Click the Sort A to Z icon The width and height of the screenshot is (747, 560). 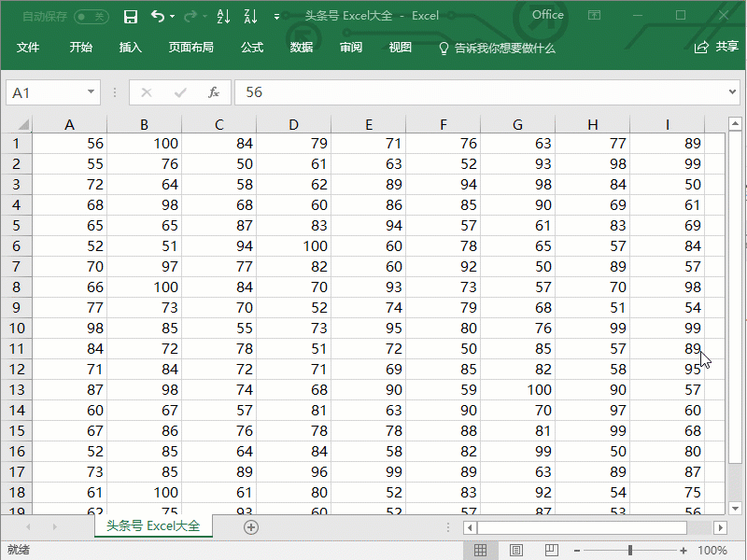pos(223,16)
